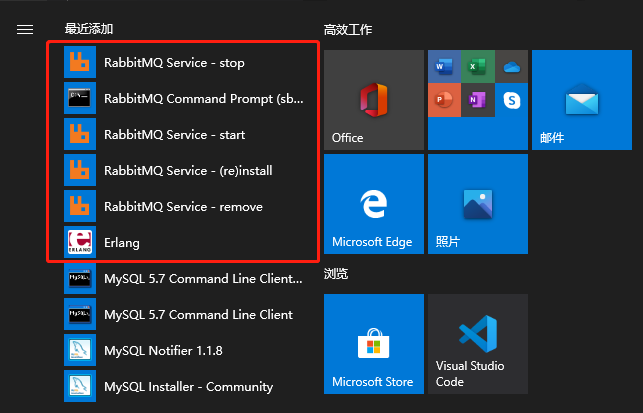This screenshot has width=643, height=413.
Task: Select RabbitMQ Service - start text entry
Action: [175, 135]
